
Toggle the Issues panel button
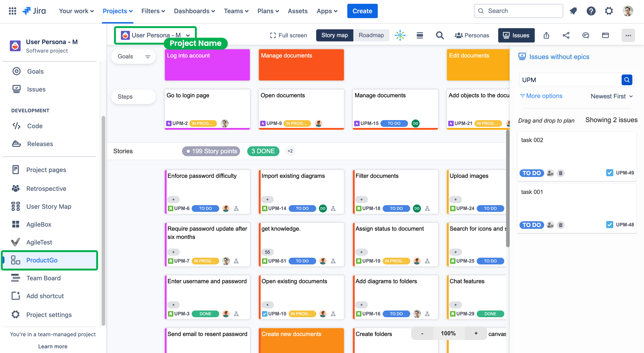pos(516,35)
